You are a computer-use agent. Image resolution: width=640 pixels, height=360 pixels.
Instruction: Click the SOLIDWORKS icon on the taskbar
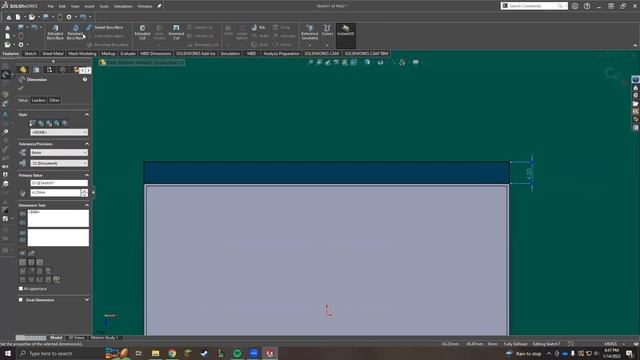pos(270,353)
